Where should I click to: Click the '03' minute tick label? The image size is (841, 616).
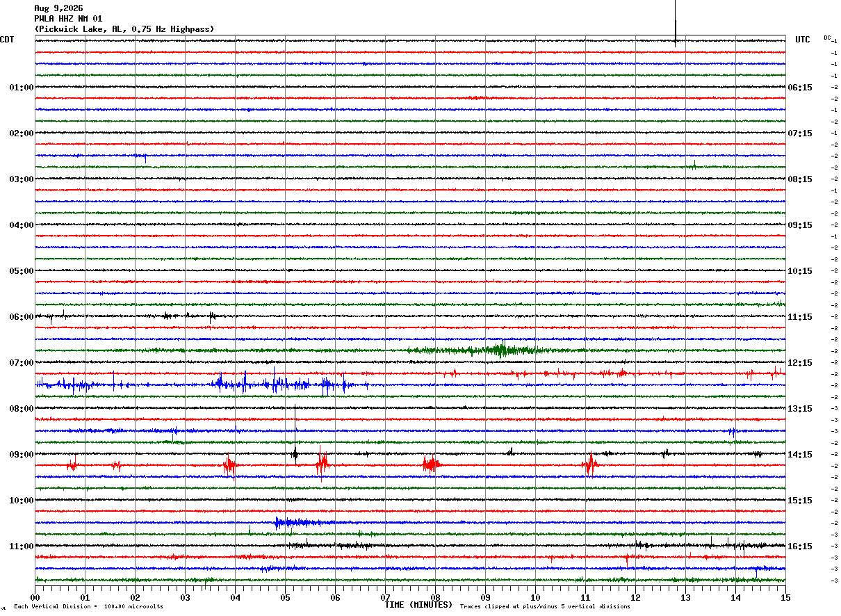[186, 597]
